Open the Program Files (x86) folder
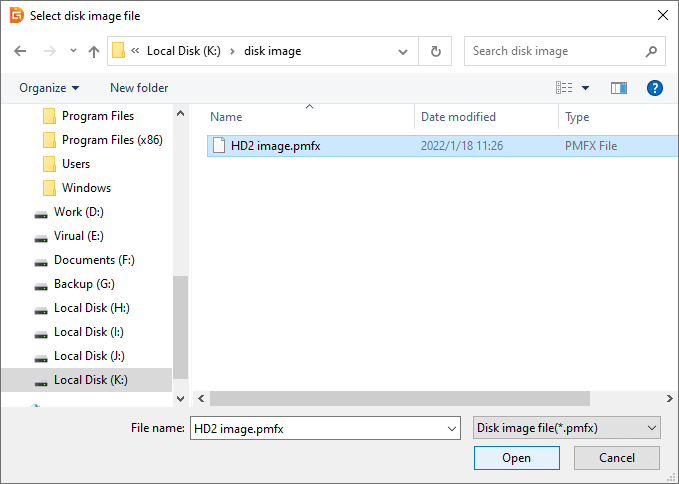 111,140
